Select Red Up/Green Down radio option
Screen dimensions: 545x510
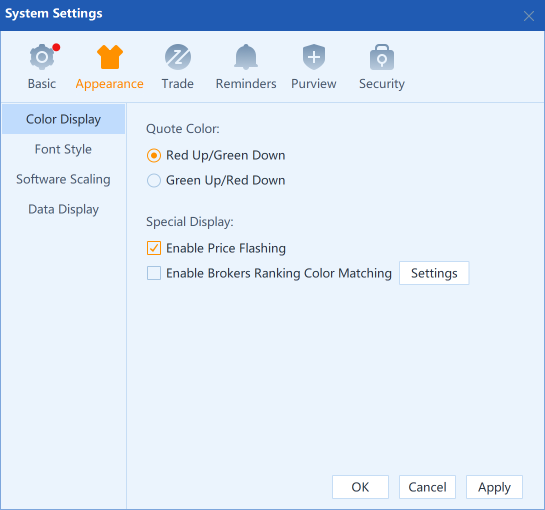pos(154,155)
